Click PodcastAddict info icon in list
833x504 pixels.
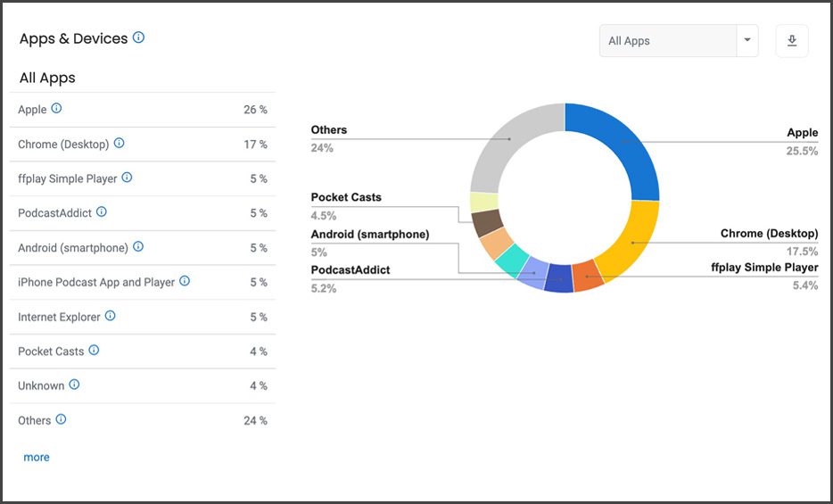point(102,212)
